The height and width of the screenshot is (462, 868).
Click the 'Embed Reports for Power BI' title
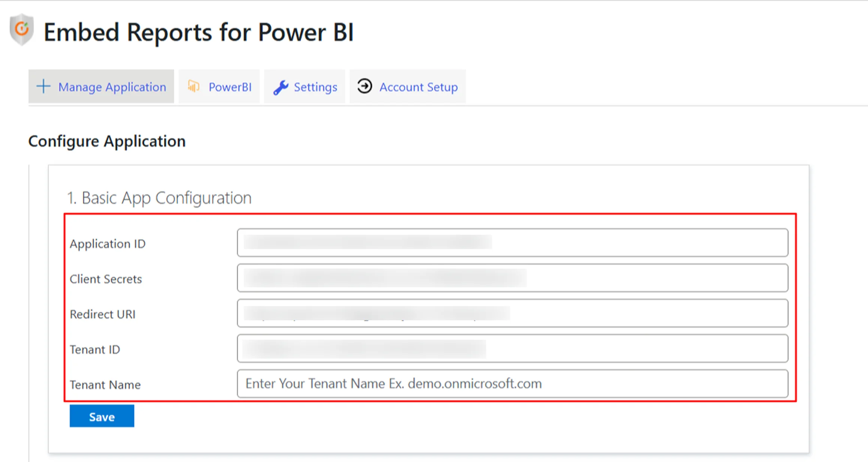pos(199,32)
